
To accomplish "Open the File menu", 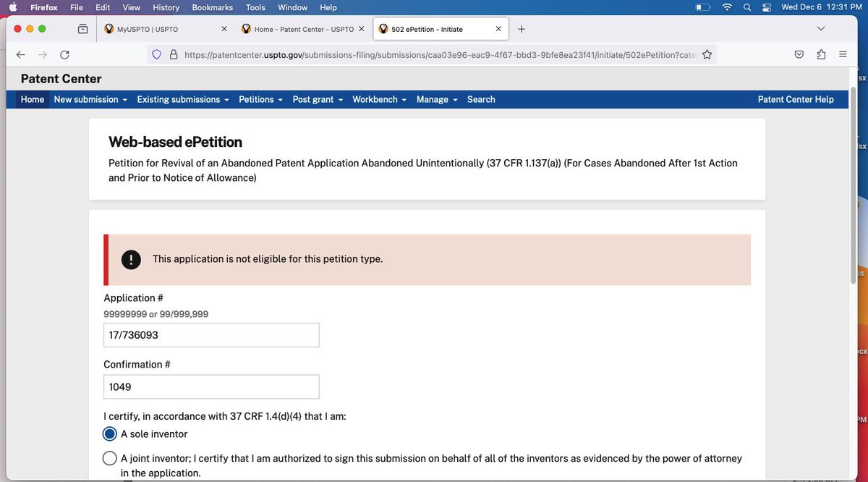I will tap(77, 7).
